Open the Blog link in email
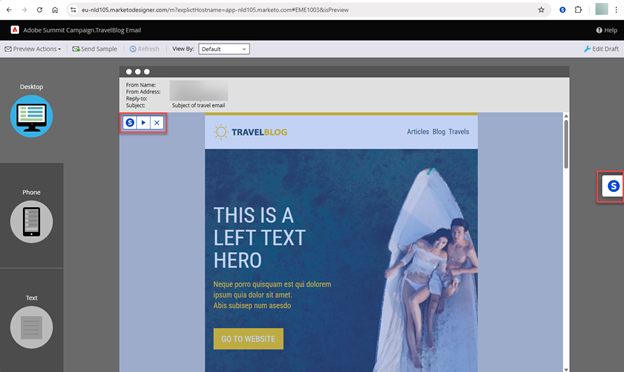This screenshot has height=372, width=624. coord(439,132)
